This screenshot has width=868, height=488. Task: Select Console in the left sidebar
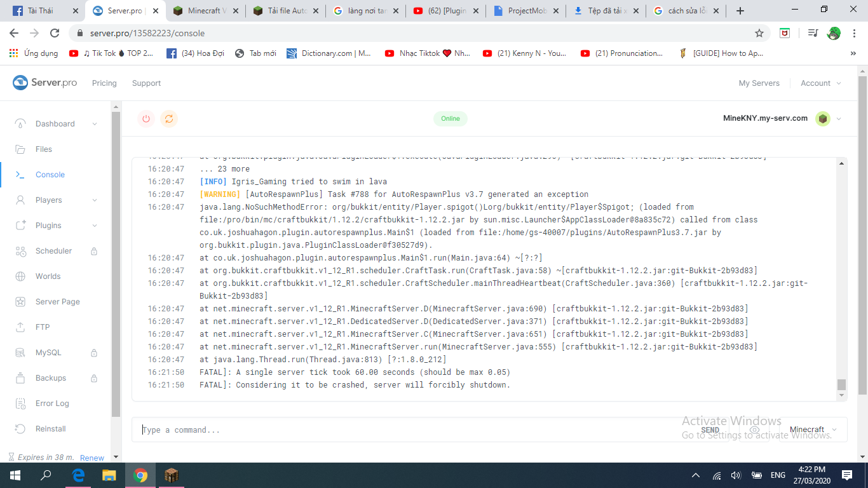[50, 175]
